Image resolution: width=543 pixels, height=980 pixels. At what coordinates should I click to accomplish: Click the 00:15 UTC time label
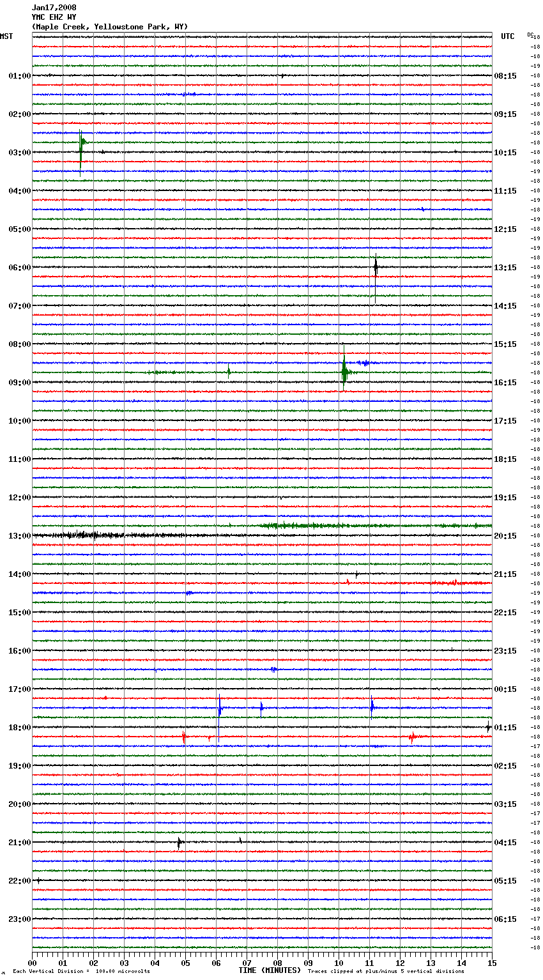pos(505,689)
